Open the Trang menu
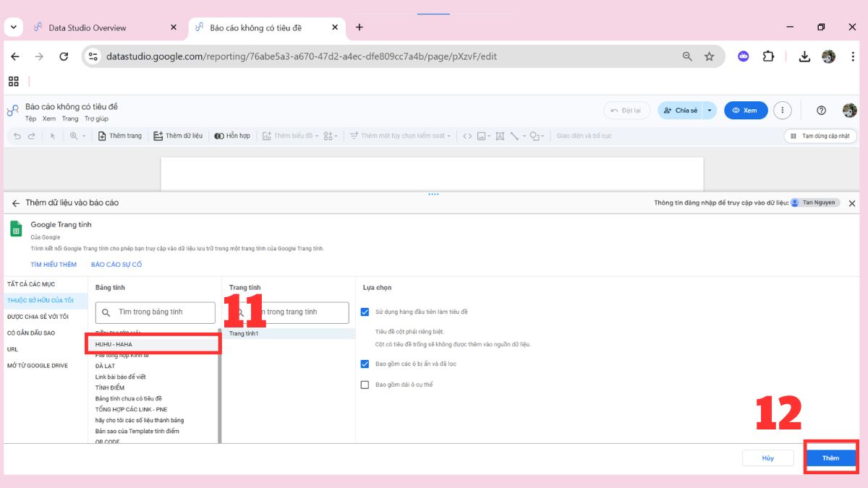Viewport: 868px width, 488px height. [70, 119]
